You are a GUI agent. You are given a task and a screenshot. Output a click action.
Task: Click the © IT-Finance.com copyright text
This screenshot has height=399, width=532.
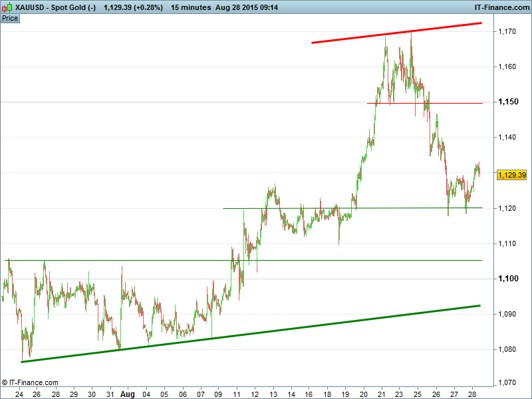point(30,382)
